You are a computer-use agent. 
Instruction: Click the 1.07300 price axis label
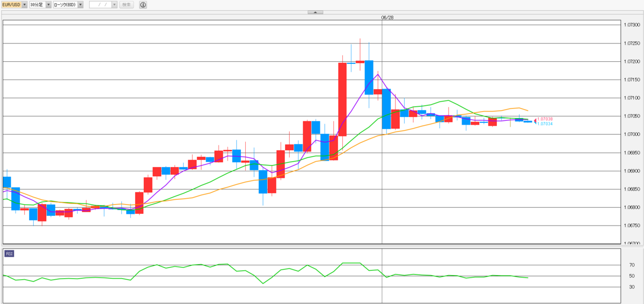pyautogui.click(x=632, y=25)
